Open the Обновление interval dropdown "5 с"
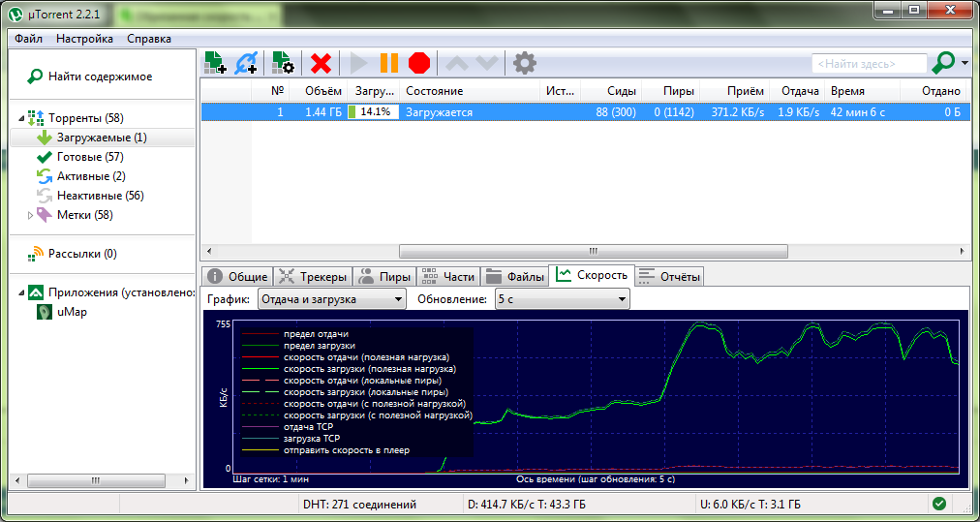This screenshot has height=522, width=980. pyautogui.click(x=563, y=299)
